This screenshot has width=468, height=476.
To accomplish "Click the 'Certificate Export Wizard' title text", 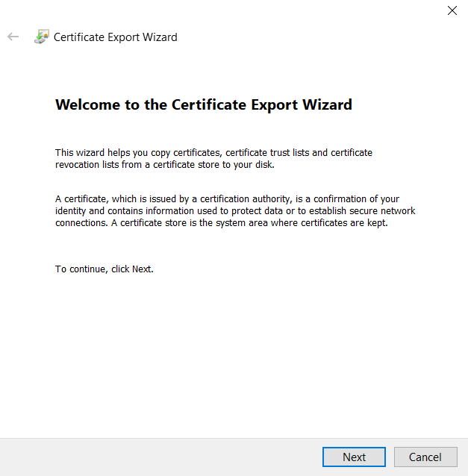I will [116, 37].
